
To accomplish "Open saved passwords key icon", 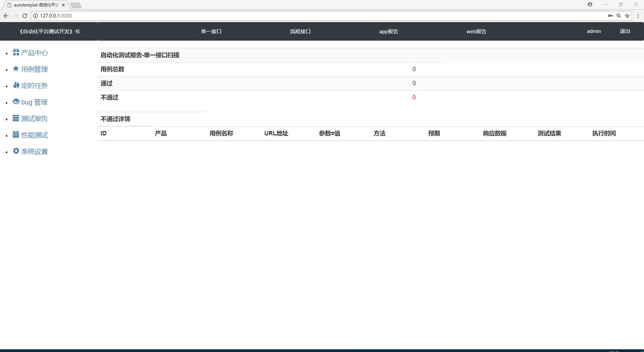I will (x=610, y=16).
